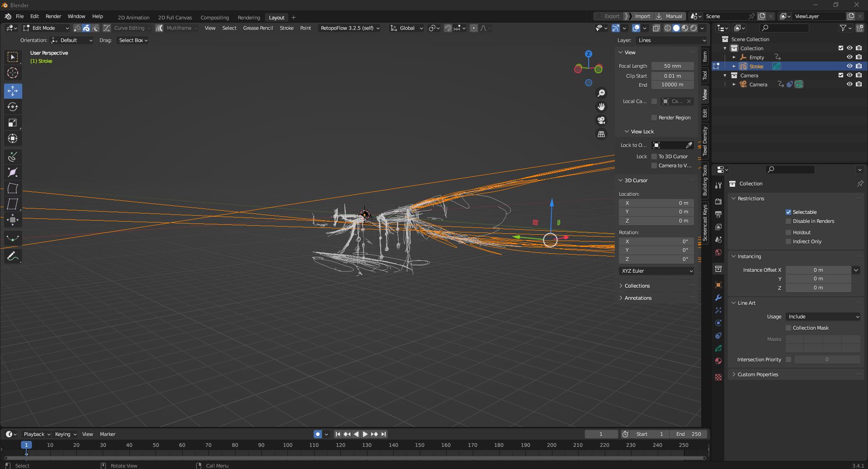Open the Line Art Usage dropdown
This screenshot has height=469, width=868.
click(x=823, y=317)
